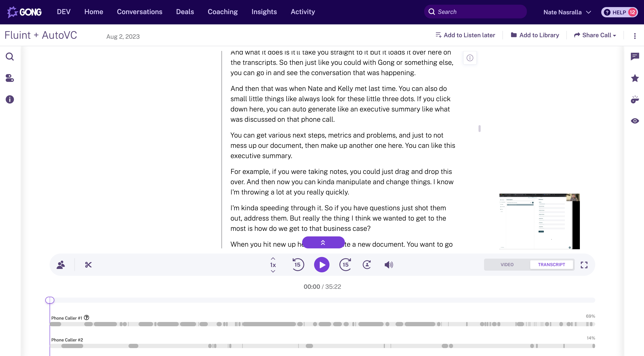Click Add to Listen later
644x356 pixels.
465,35
